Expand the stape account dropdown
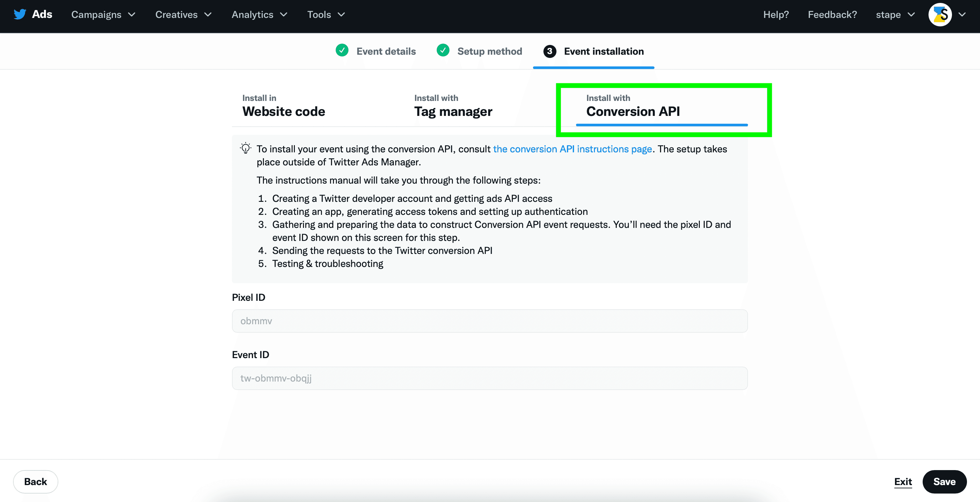The height and width of the screenshot is (502, 980). (x=895, y=14)
